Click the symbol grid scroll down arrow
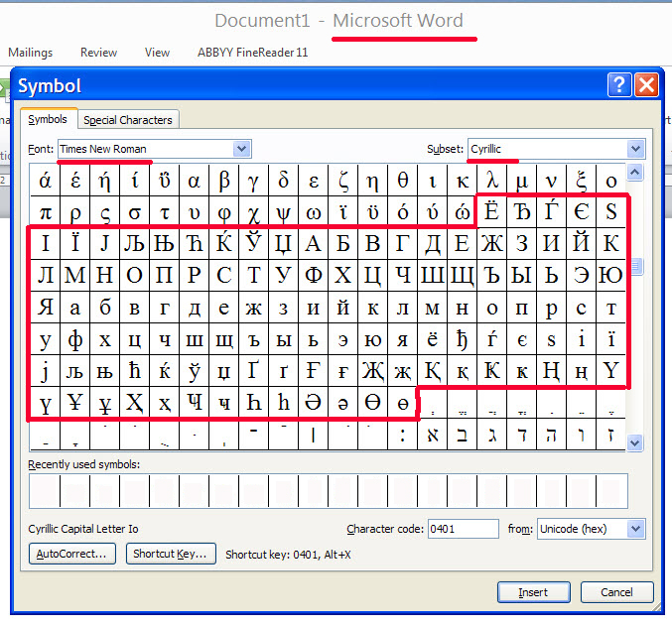Viewport: 672px width, 628px height. click(x=634, y=442)
